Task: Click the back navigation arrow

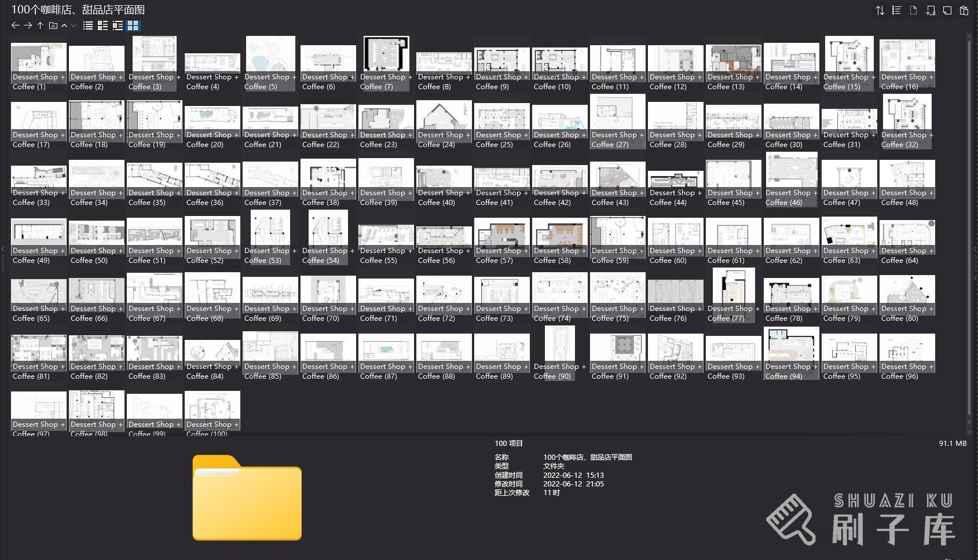Action: click(x=15, y=25)
